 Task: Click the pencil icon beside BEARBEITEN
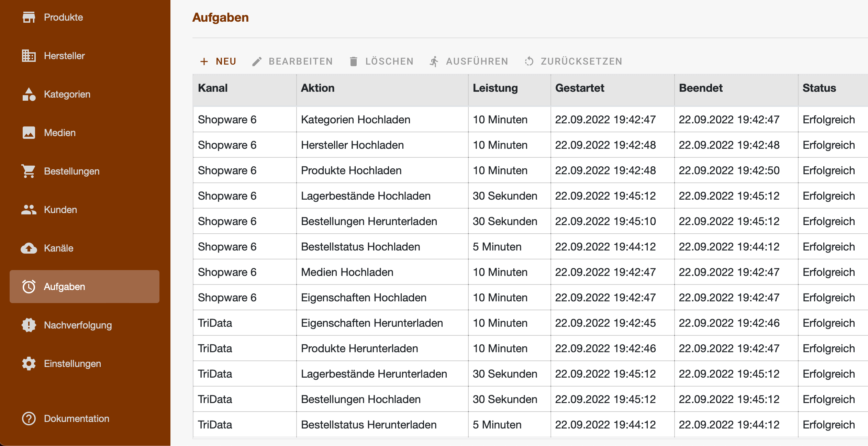257,62
